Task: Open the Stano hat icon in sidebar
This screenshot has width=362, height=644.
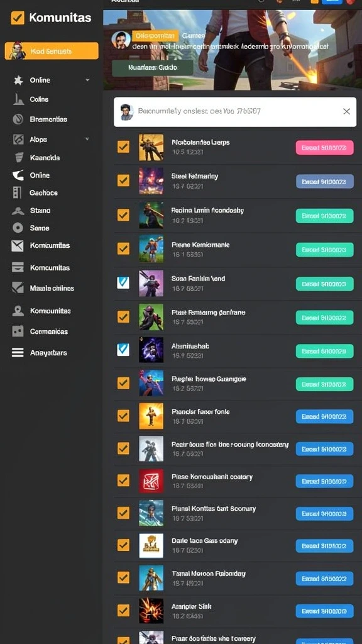Action: coord(18,211)
